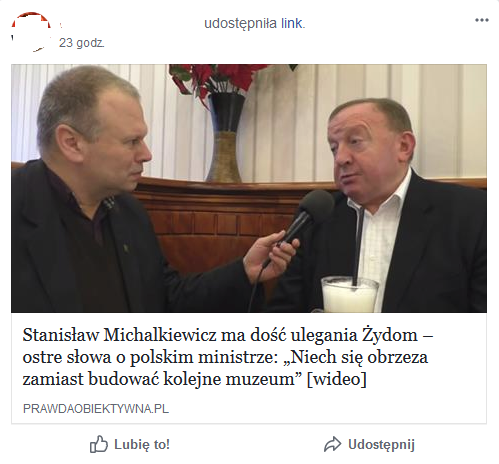
Task: Click "[wideo]" at the end of the headline
Action: pyautogui.click(x=336, y=379)
